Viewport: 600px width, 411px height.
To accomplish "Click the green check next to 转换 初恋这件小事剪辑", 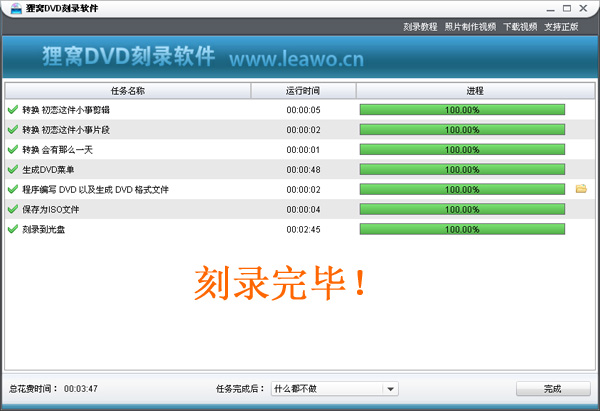I will point(13,110).
